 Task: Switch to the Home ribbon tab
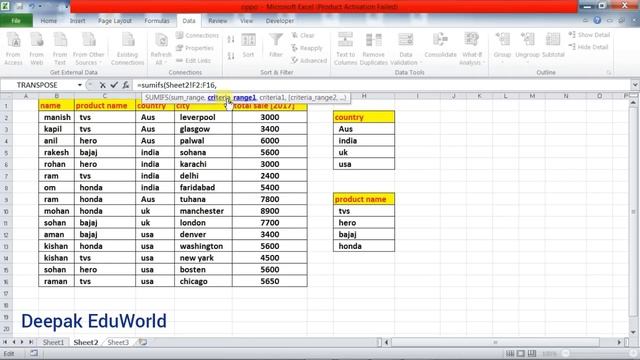click(49, 20)
